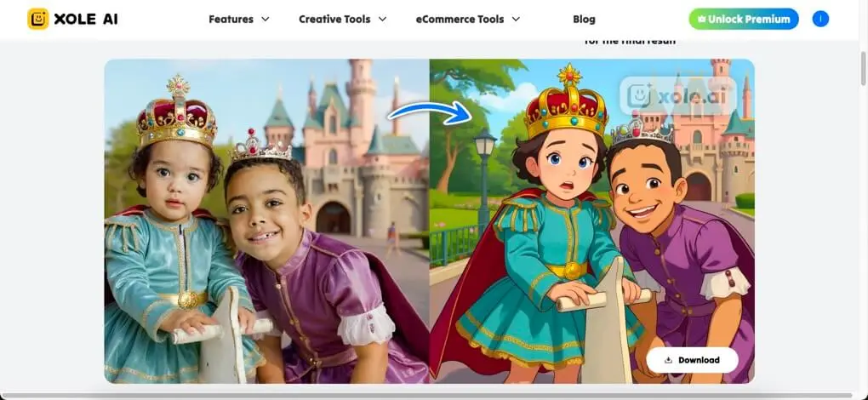
Task: Click the XOLE AI smiley logo icon
Action: tap(38, 19)
